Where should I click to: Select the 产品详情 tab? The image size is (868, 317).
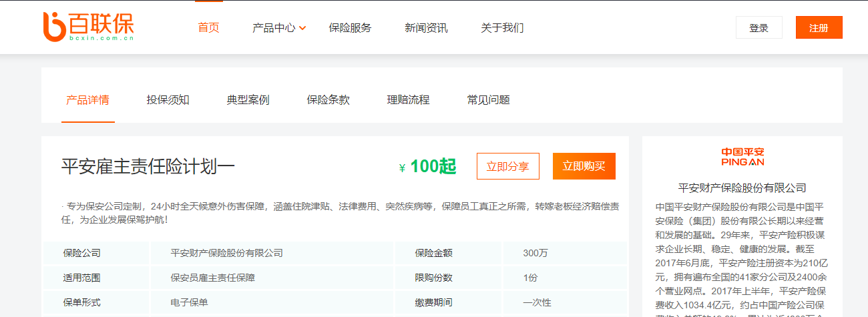(87, 100)
